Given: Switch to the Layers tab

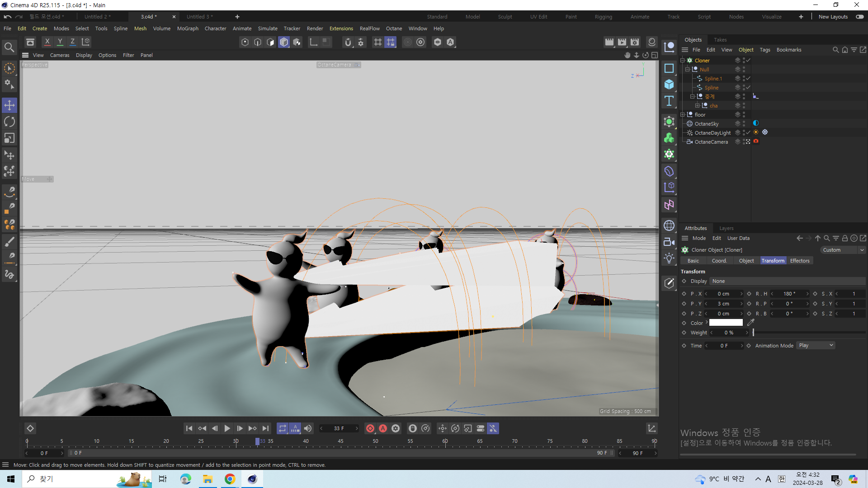Looking at the screenshot, I should (x=726, y=228).
